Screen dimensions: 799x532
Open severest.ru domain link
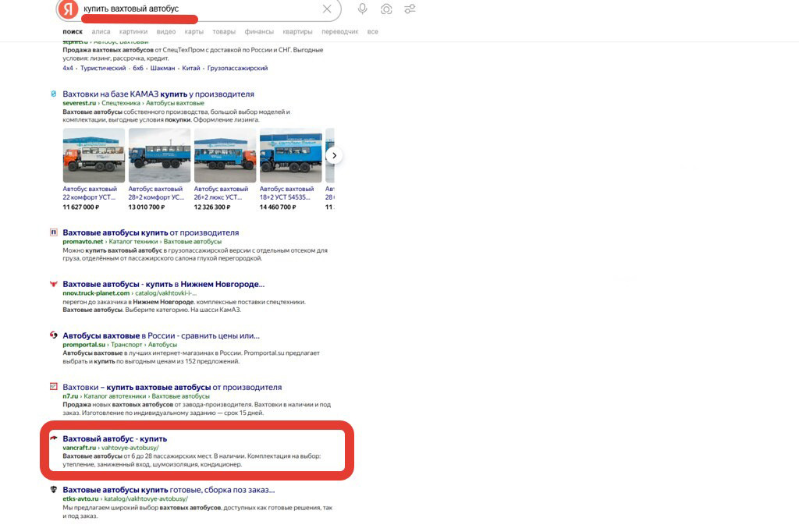(x=79, y=103)
